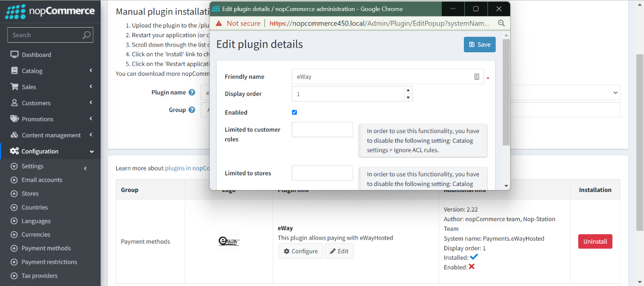Click the popup vertical scrollbar
Image resolution: width=644 pixels, height=286 pixels.
(506, 92)
